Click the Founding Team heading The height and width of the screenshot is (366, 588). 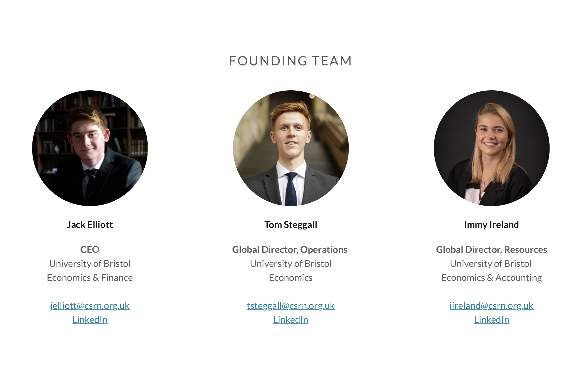point(290,61)
